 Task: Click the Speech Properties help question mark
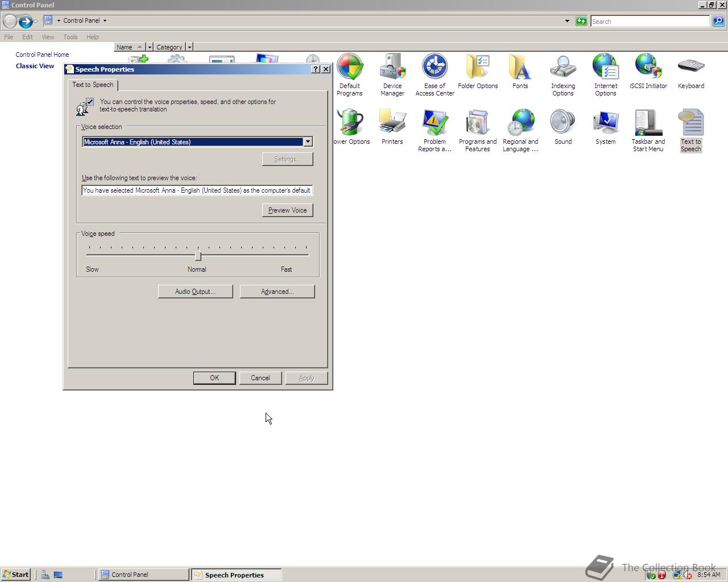coord(316,69)
